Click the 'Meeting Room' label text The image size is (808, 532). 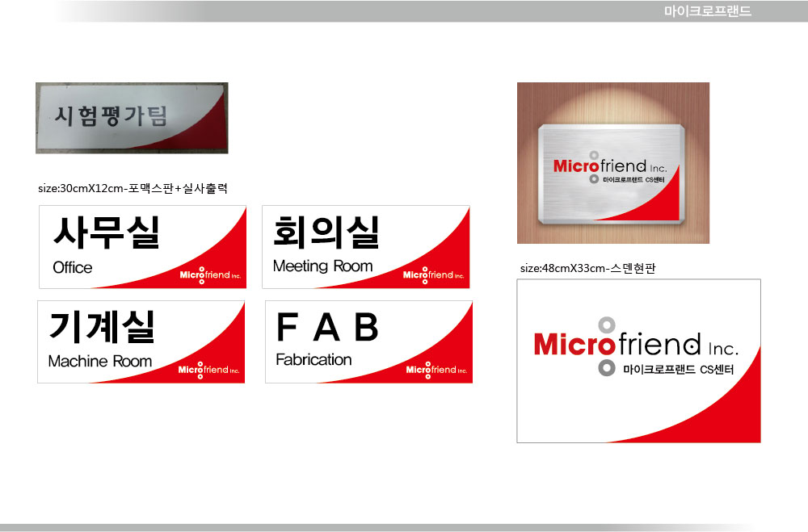322,266
